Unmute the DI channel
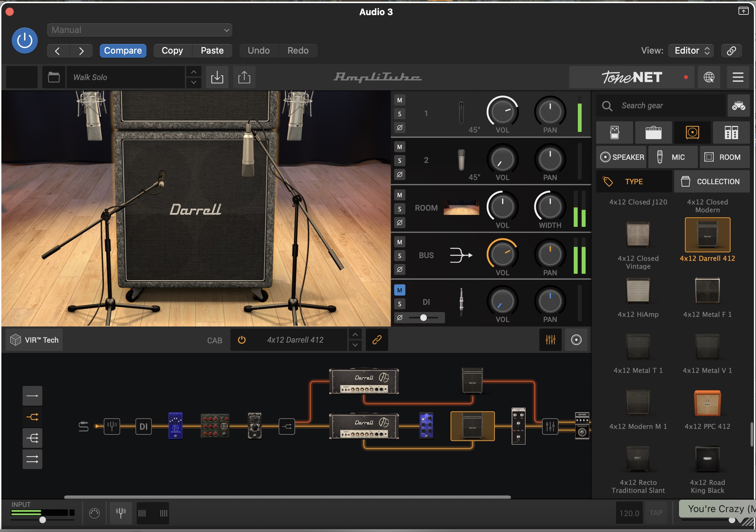This screenshot has height=532, width=756. [400, 290]
